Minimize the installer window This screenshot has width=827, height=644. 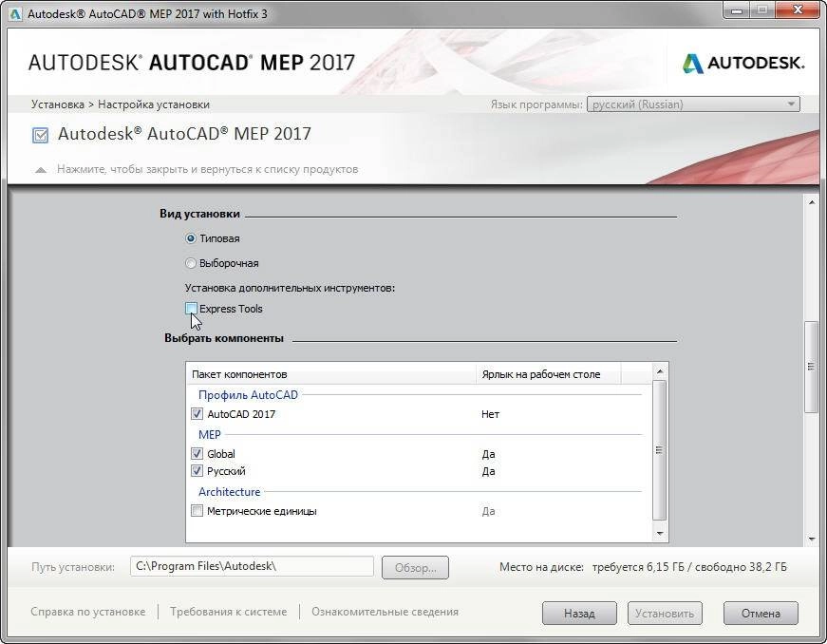click(736, 10)
